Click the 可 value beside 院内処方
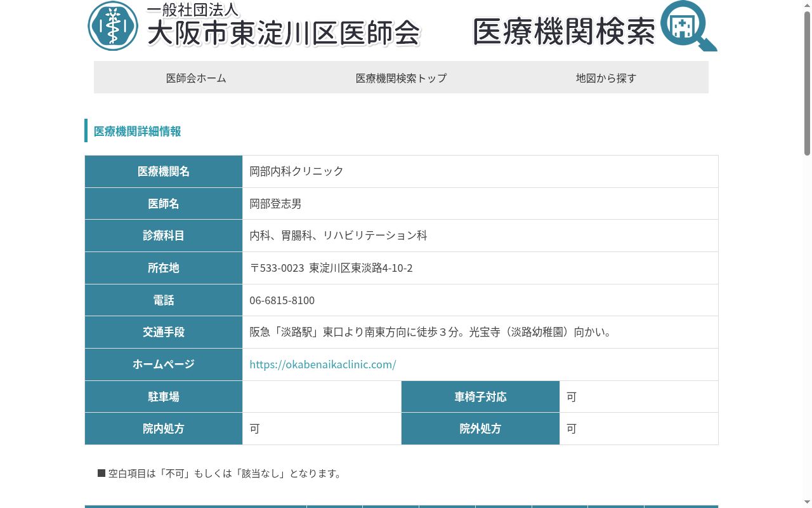 pos(254,429)
